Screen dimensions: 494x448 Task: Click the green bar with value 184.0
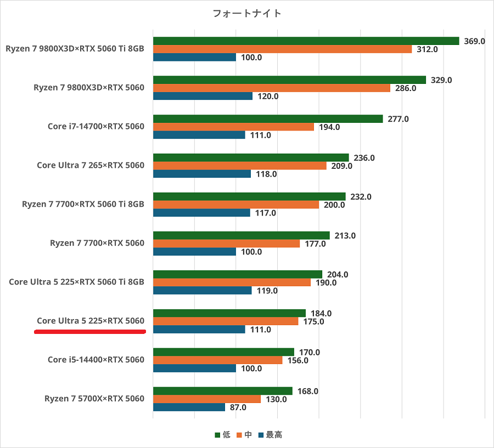pyautogui.click(x=229, y=313)
